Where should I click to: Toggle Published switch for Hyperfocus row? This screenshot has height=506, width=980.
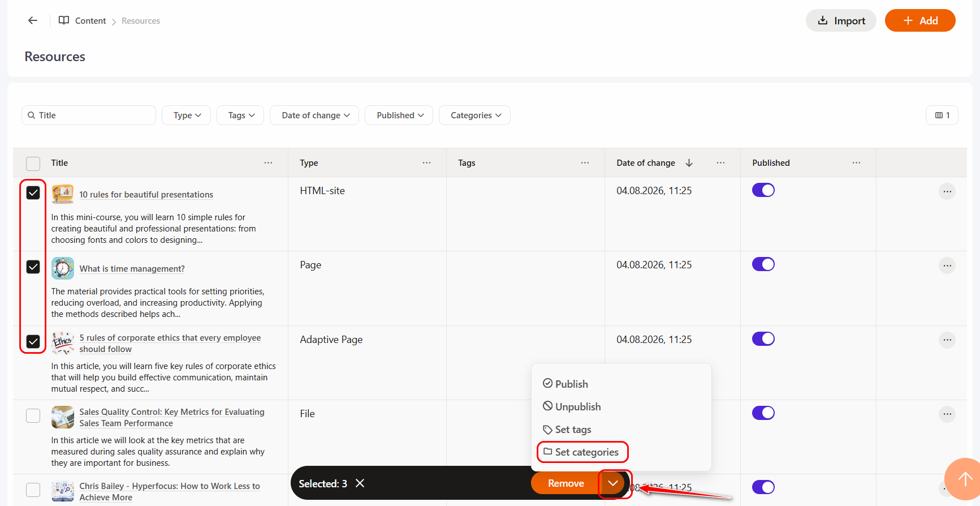pos(763,487)
